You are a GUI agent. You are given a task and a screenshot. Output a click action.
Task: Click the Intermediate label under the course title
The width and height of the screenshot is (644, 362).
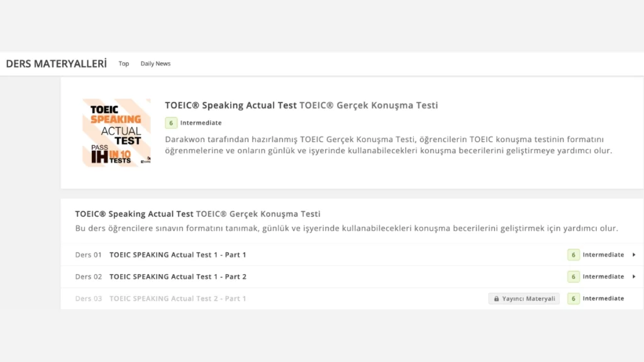coord(201,123)
